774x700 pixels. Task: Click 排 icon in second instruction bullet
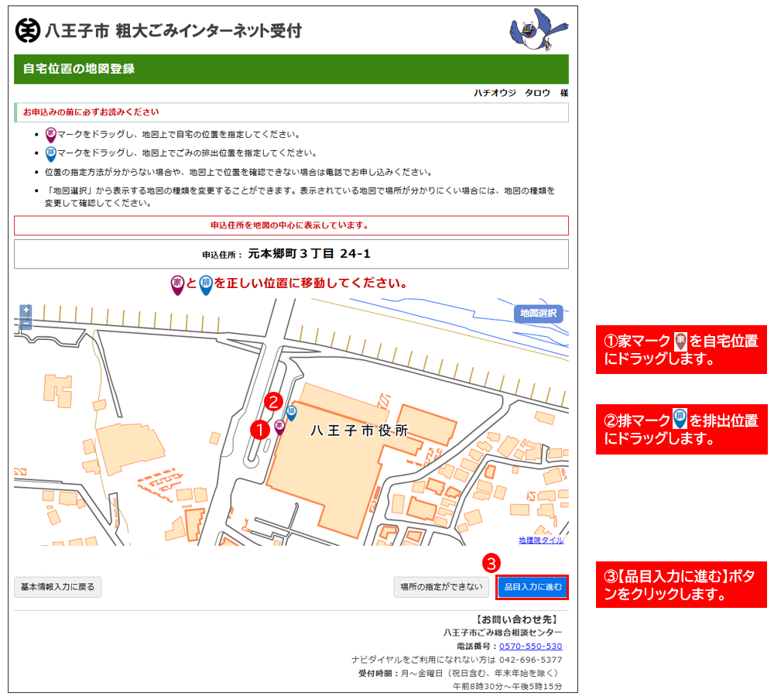pyautogui.click(x=50, y=153)
